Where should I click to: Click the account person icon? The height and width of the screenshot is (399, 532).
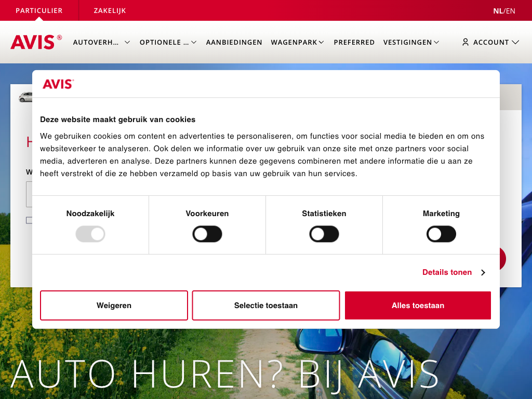(x=465, y=42)
